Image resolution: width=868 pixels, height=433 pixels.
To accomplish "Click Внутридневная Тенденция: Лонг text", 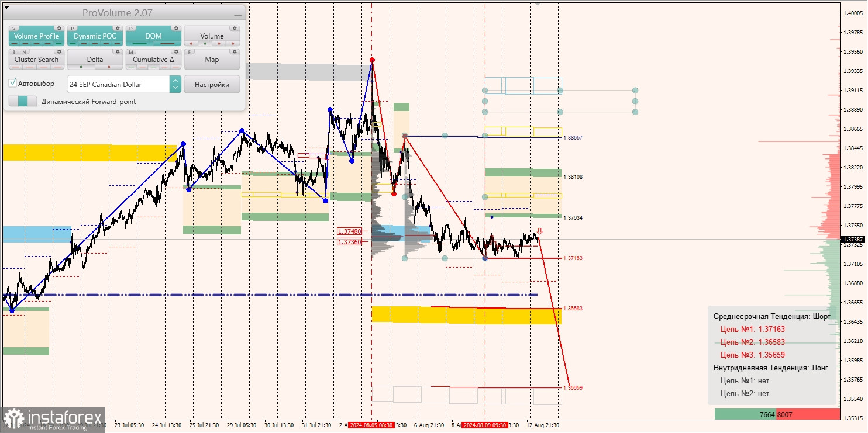I will click(x=771, y=368).
